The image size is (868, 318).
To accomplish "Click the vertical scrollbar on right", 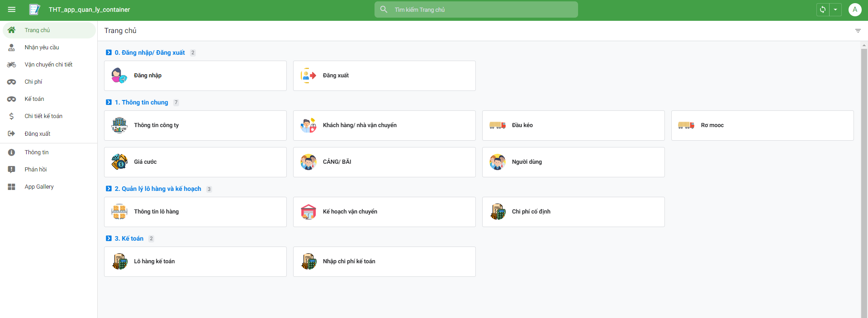I will pos(863,181).
